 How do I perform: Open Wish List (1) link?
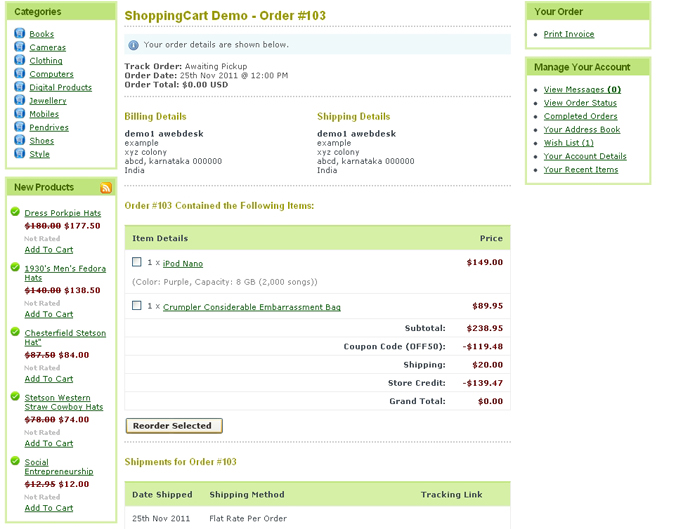(568, 143)
